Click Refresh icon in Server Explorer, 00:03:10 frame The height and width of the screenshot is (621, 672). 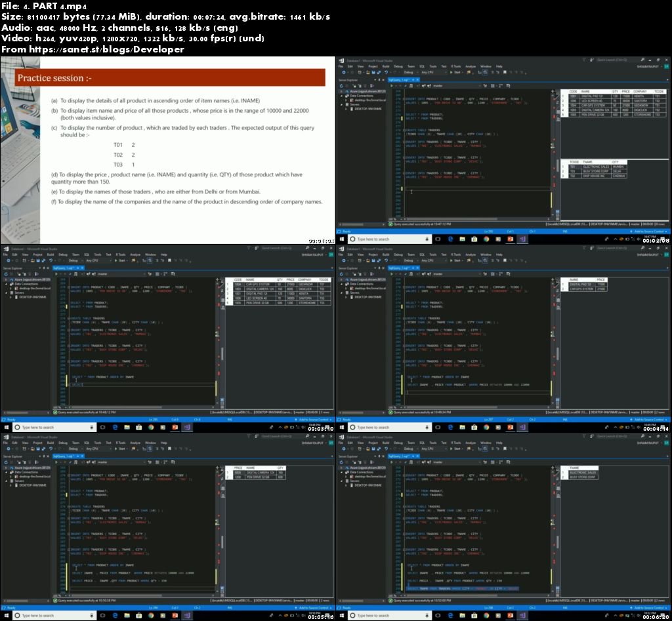(x=6, y=274)
